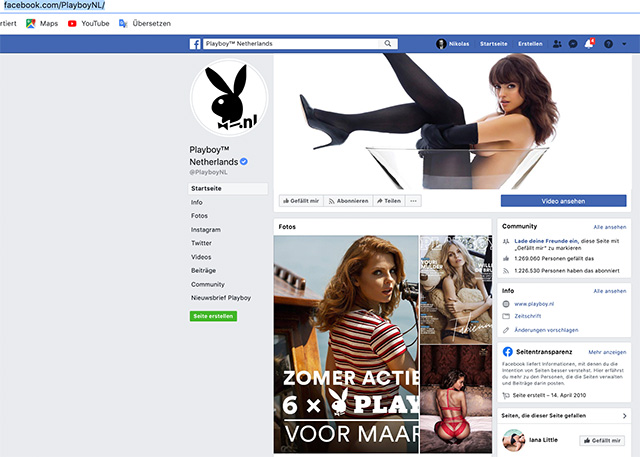This screenshot has width=640, height=457.
Task: Click Alle ansehen in Community box
Action: tap(609, 227)
